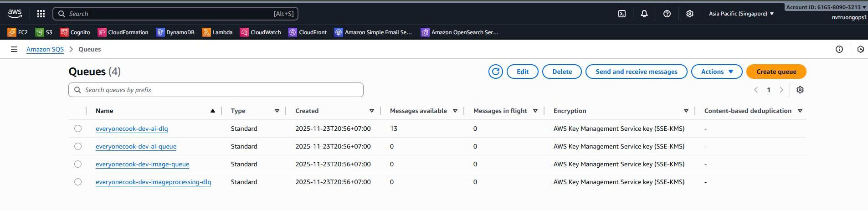Image resolution: width=868 pixels, height=211 pixels.
Task: Open CloudFront bookmark shortcut
Action: 308,32
